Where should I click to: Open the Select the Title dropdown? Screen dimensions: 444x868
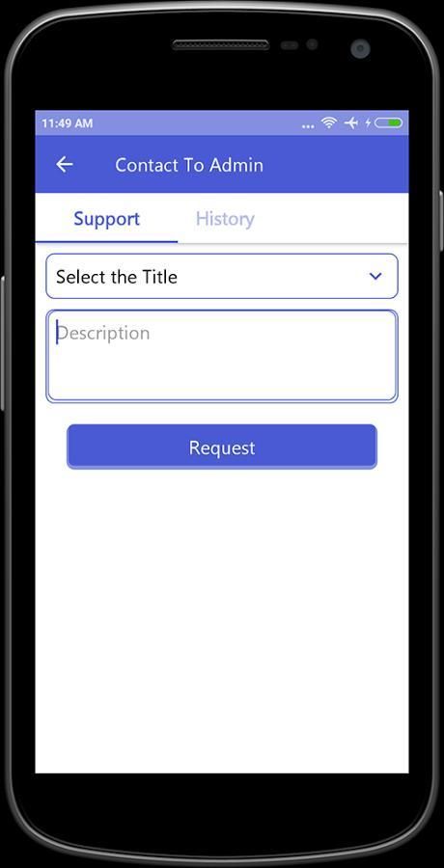click(x=222, y=276)
